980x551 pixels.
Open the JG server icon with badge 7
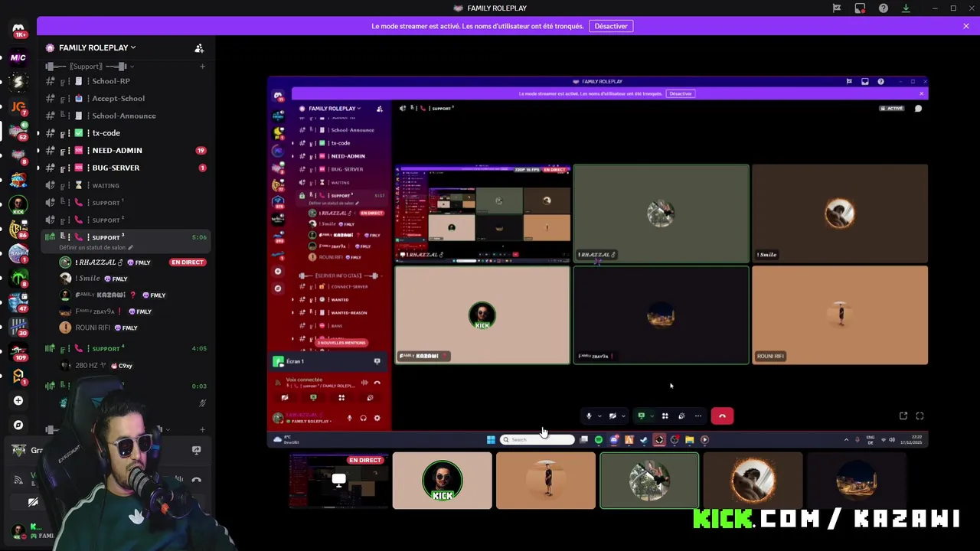pyautogui.click(x=18, y=107)
